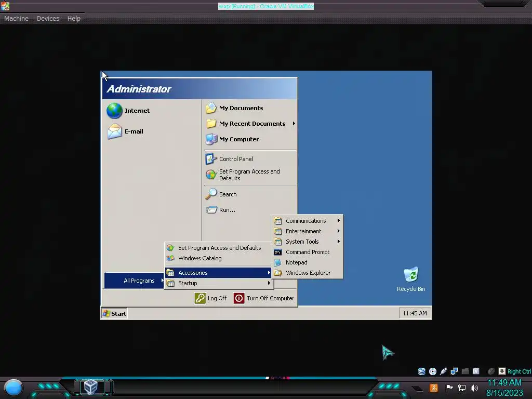Open the Recycle Bin on XP desktop

(x=411, y=279)
